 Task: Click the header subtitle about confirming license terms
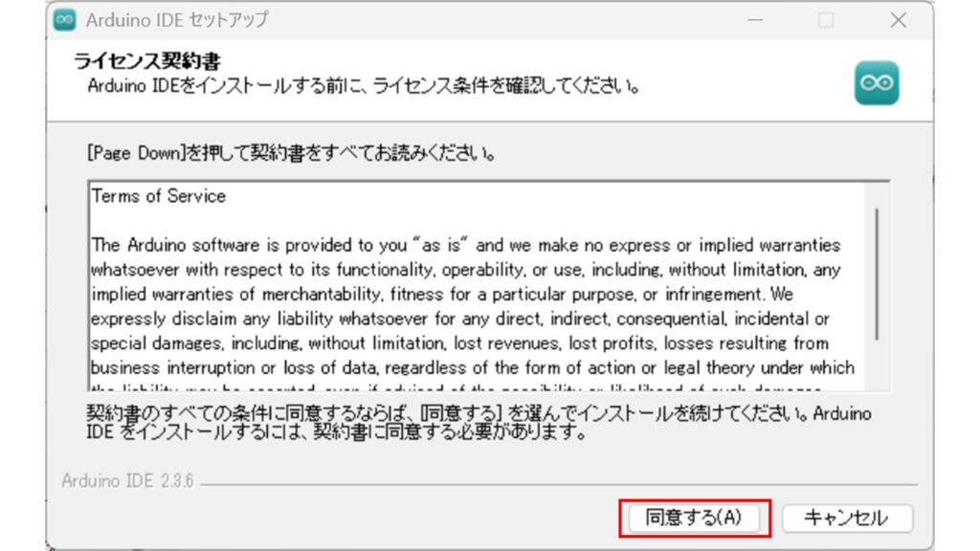[x=364, y=85]
